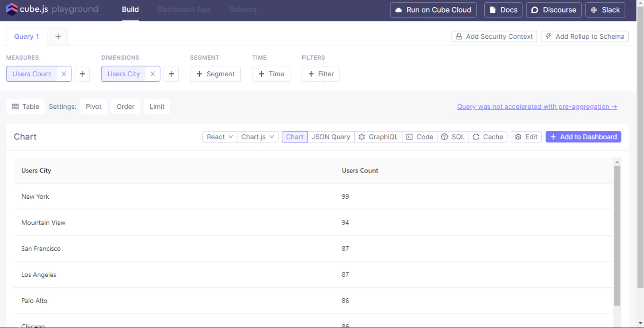Click the page scroll-down arrow
Image resolution: width=644 pixels, height=328 pixels.
tap(640, 324)
